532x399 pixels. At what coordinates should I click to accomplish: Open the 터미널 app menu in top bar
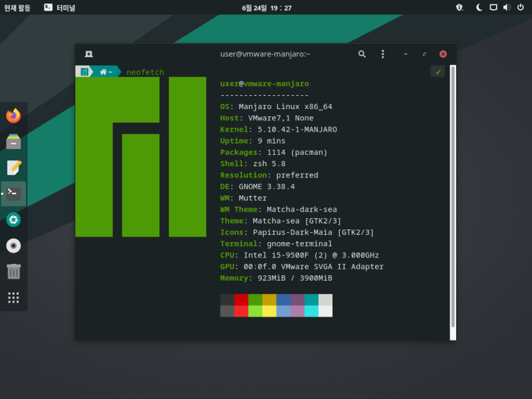pos(60,7)
